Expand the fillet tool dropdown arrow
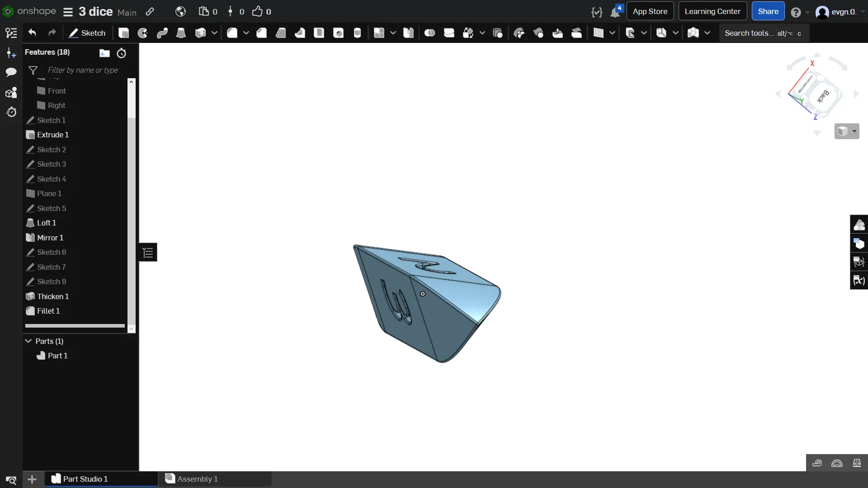The width and height of the screenshot is (868, 488). point(246,33)
